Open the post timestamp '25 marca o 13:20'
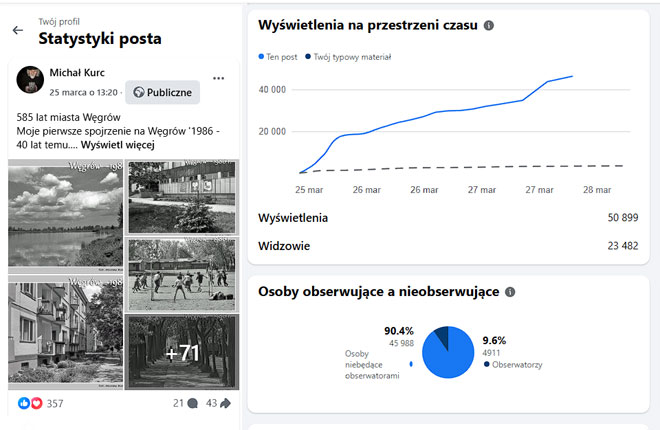The image size is (660, 430). [x=83, y=92]
